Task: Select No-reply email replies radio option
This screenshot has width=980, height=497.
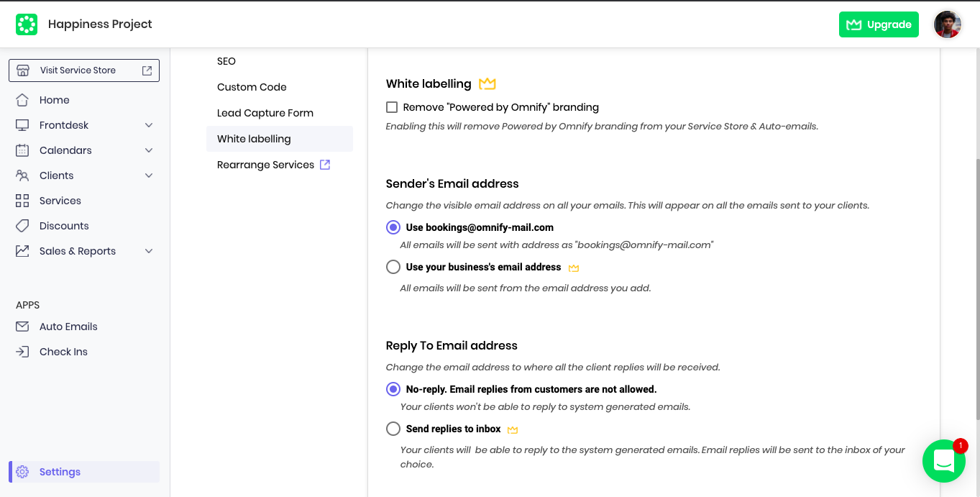Action: point(393,389)
